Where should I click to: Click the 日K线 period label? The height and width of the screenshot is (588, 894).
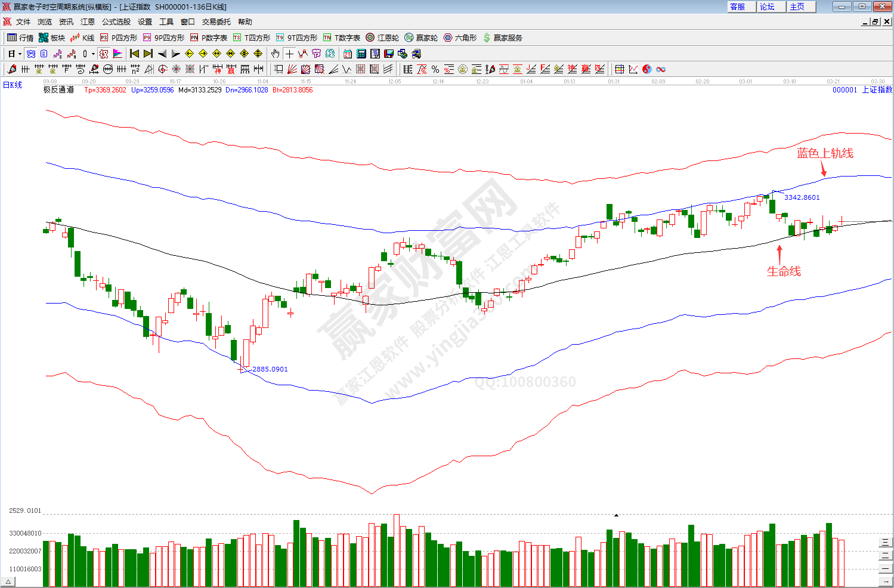tap(13, 85)
